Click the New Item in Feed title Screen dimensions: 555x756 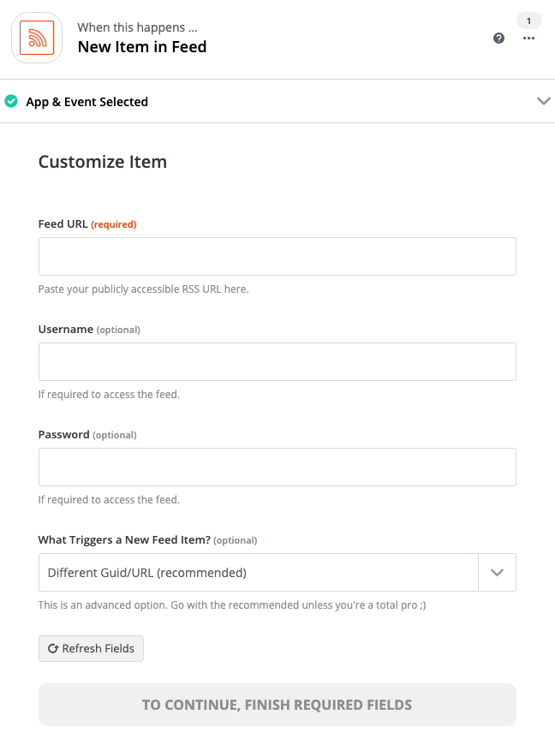tap(142, 47)
